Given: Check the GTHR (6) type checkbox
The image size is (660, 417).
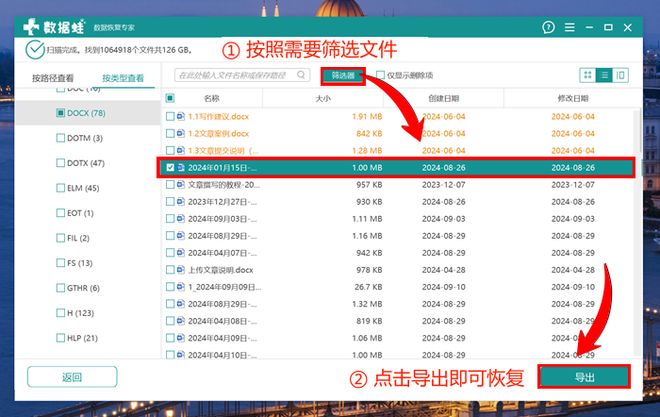Looking at the screenshot, I should [61, 288].
